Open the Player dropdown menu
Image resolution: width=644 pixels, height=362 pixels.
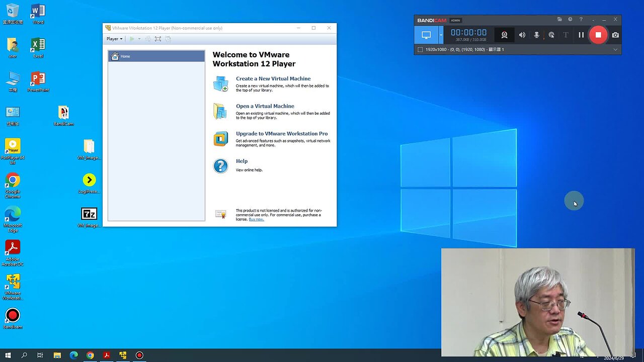(x=114, y=39)
